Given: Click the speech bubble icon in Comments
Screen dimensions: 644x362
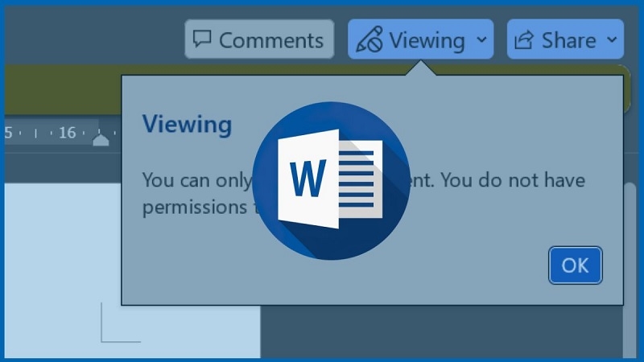Looking at the screenshot, I should click(202, 39).
